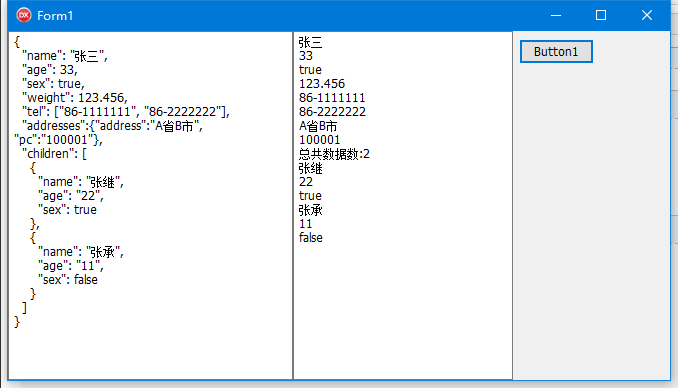Click the "age": "11" JSON line
Image resolution: width=678 pixels, height=388 pixels.
click(x=71, y=266)
